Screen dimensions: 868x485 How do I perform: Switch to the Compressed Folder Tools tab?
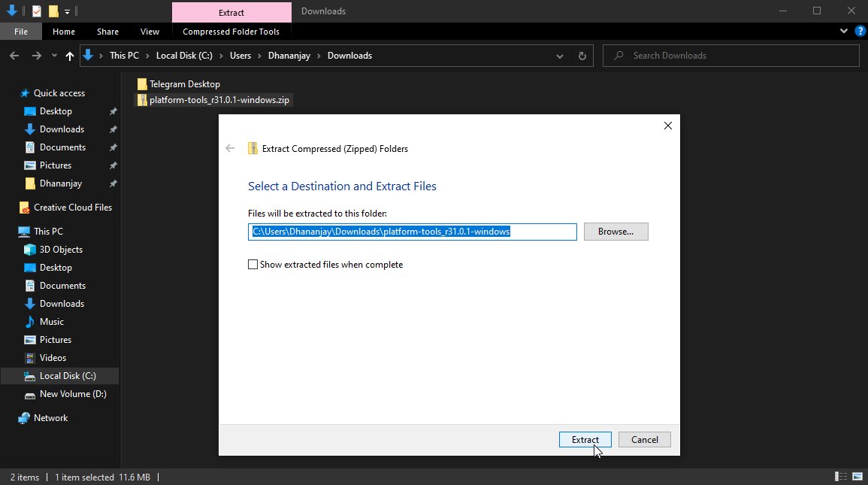click(231, 31)
